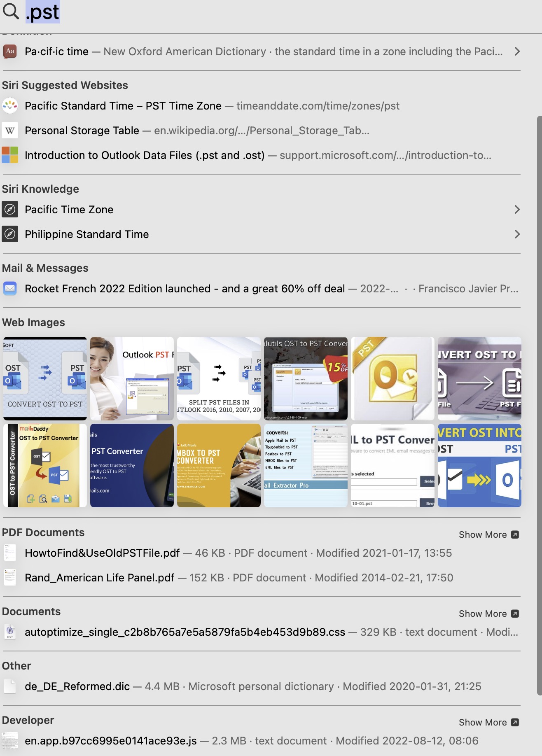Screen dimensions: 542x756
Task: Open the yellow MBOX TO PST CONVERTER image
Action: 219,465
